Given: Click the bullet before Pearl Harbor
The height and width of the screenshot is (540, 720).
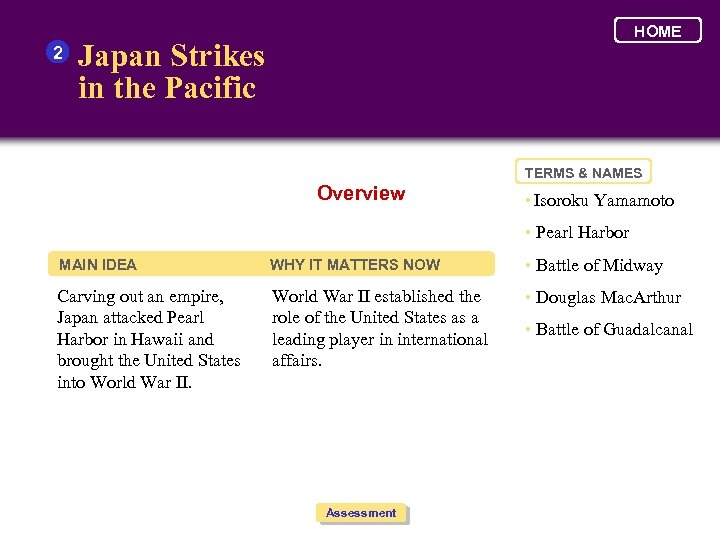Looking at the screenshot, I should pyautogui.click(x=528, y=233).
